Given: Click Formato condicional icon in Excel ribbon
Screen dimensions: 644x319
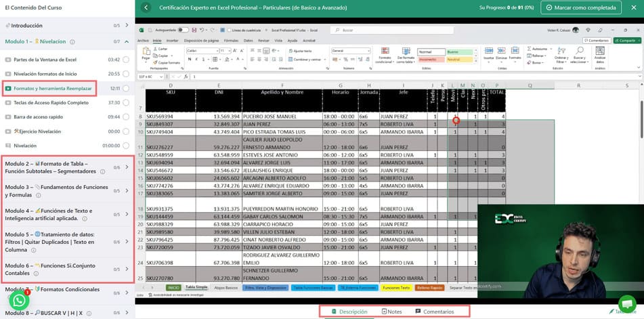Looking at the screenshot, I should coord(385,51).
